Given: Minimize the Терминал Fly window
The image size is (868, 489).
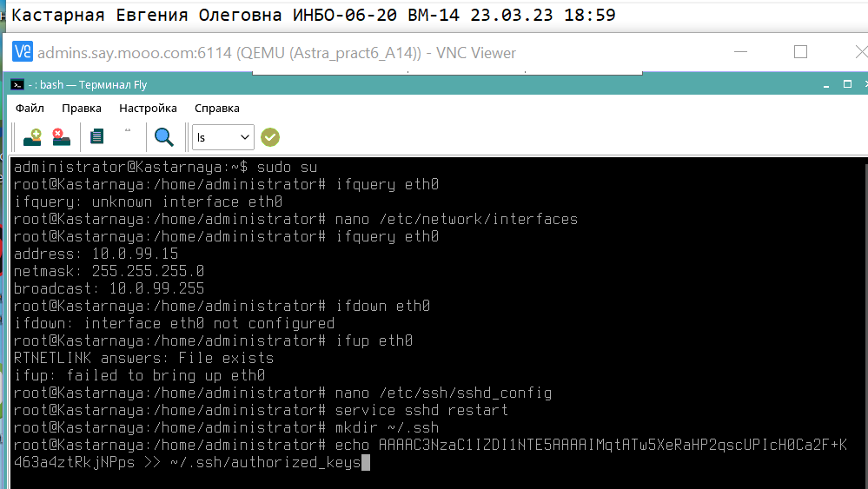Looking at the screenshot, I should tap(826, 85).
